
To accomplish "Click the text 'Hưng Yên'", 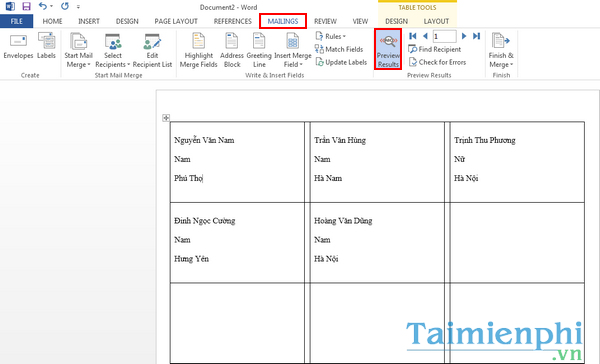I will pos(191,259).
